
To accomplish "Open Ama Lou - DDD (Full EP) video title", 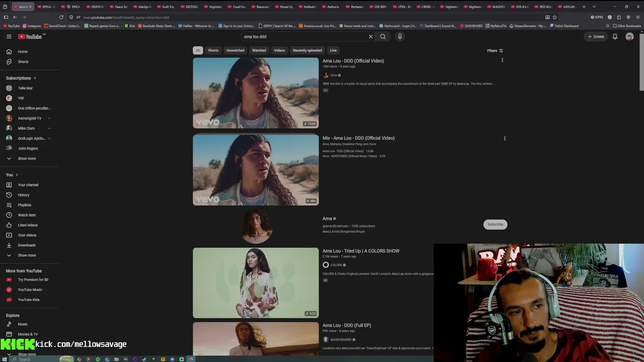I will tap(347, 325).
